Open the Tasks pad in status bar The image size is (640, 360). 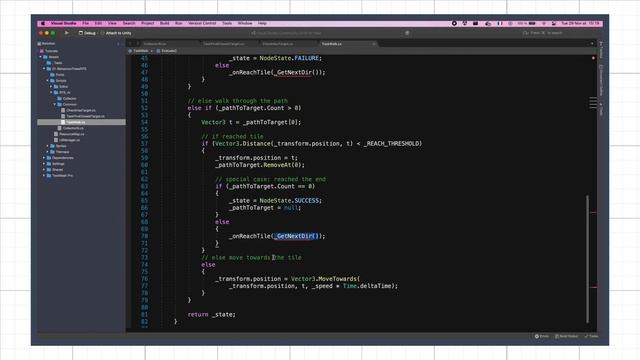pyautogui.click(x=591, y=336)
